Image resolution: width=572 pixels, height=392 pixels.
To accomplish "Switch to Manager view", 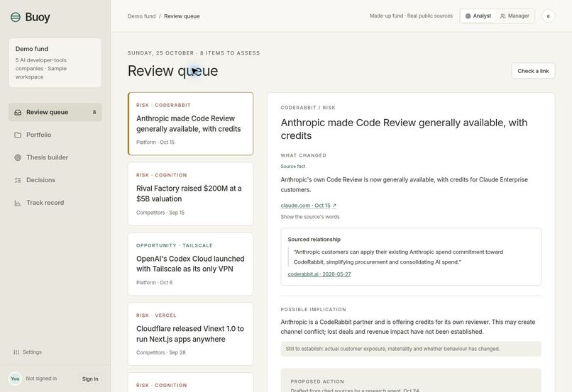I will (515, 16).
